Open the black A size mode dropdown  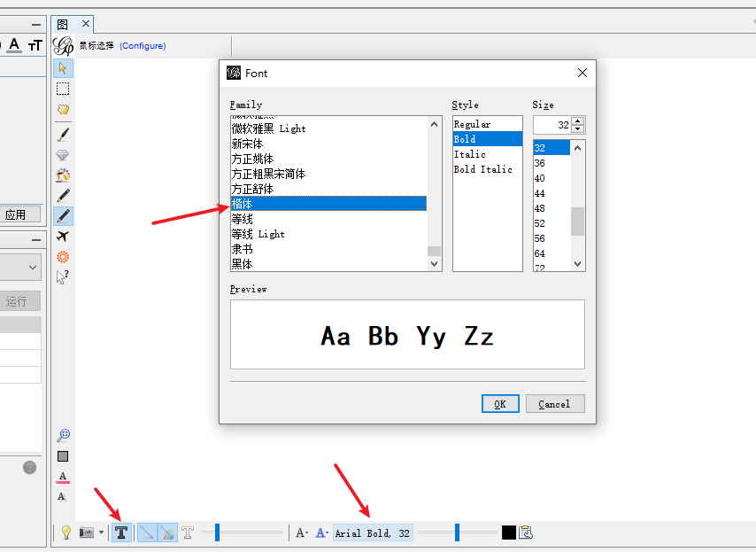[302, 533]
